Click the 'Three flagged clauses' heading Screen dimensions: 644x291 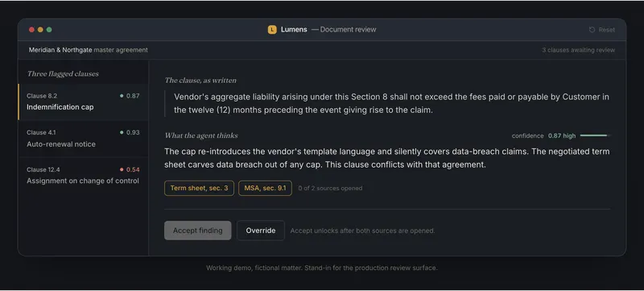(x=63, y=74)
